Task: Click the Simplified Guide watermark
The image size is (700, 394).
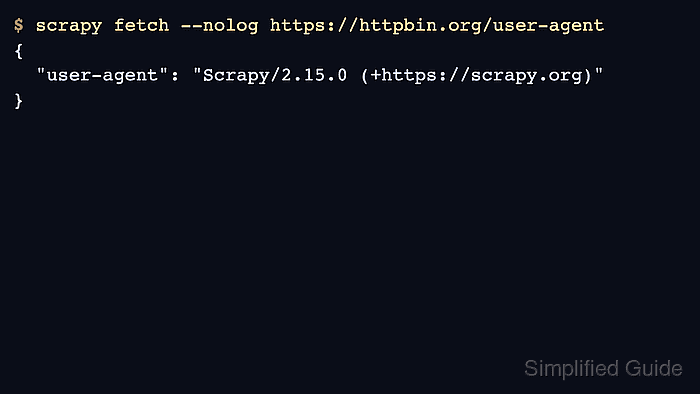Action: click(603, 369)
